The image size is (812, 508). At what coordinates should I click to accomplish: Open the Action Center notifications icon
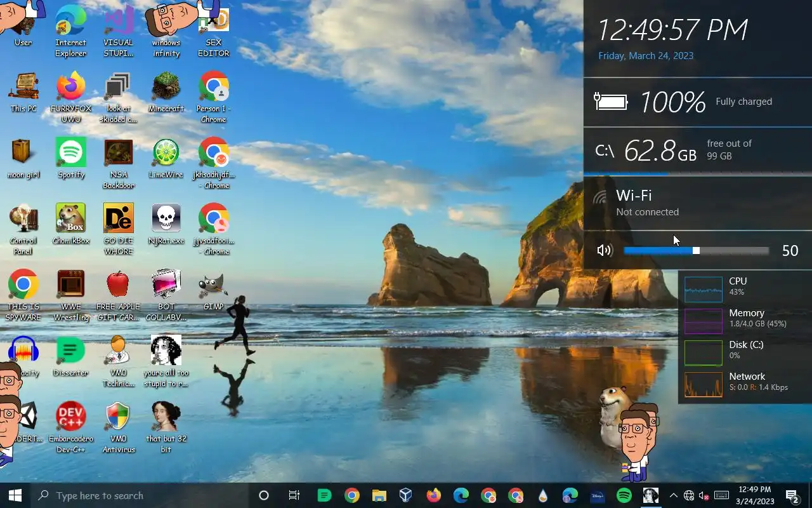click(x=792, y=495)
